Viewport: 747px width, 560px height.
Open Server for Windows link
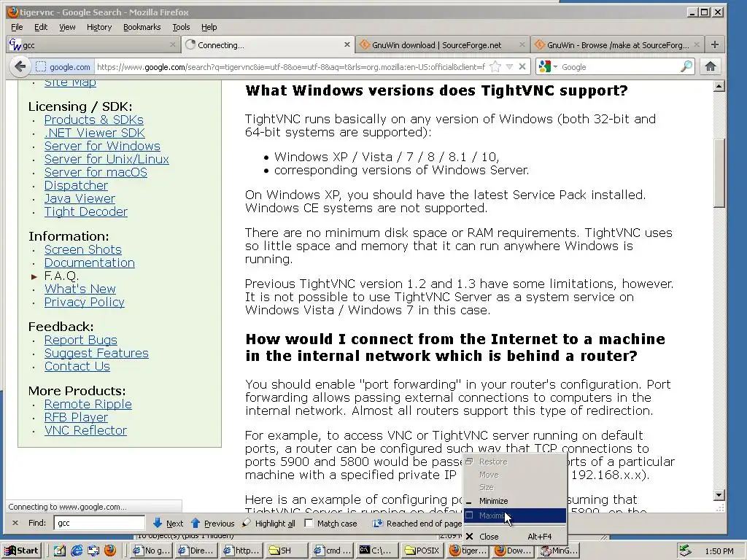click(102, 146)
